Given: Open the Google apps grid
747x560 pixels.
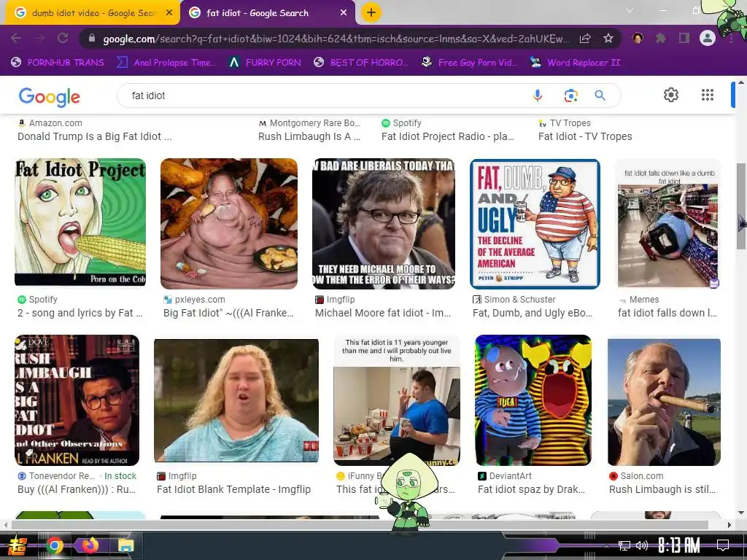Looking at the screenshot, I should (x=708, y=95).
